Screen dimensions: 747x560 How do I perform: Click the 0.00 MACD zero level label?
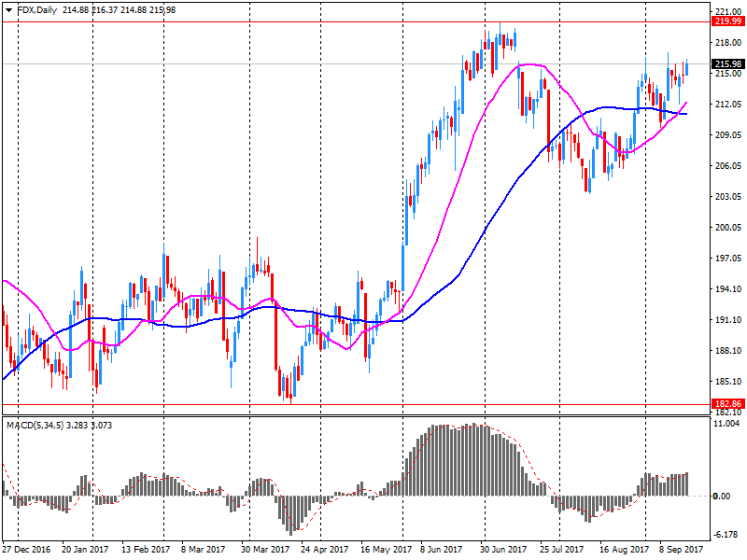721,497
